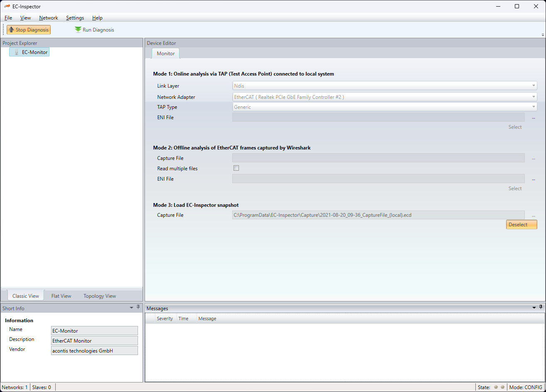546x392 pixels.
Task: Open the TAP Type dropdown
Action: [384, 107]
